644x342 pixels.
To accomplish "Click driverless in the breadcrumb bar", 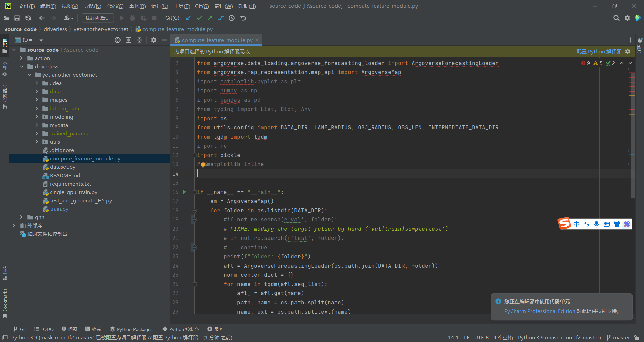I will click(55, 29).
